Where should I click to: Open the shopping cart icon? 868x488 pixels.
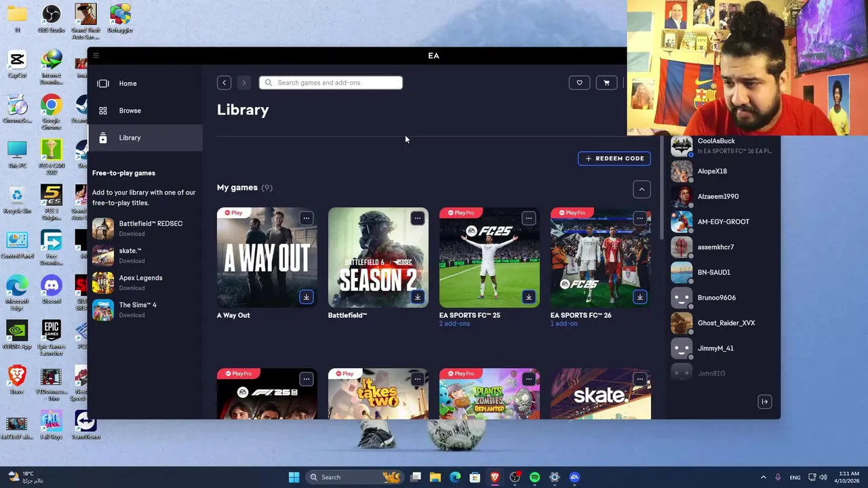tap(606, 83)
